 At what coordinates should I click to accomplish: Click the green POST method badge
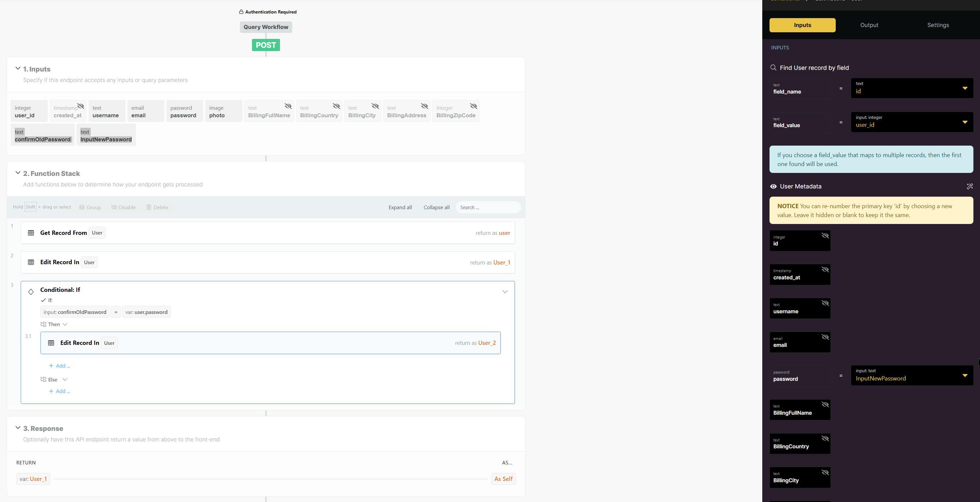click(x=266, y=45)
